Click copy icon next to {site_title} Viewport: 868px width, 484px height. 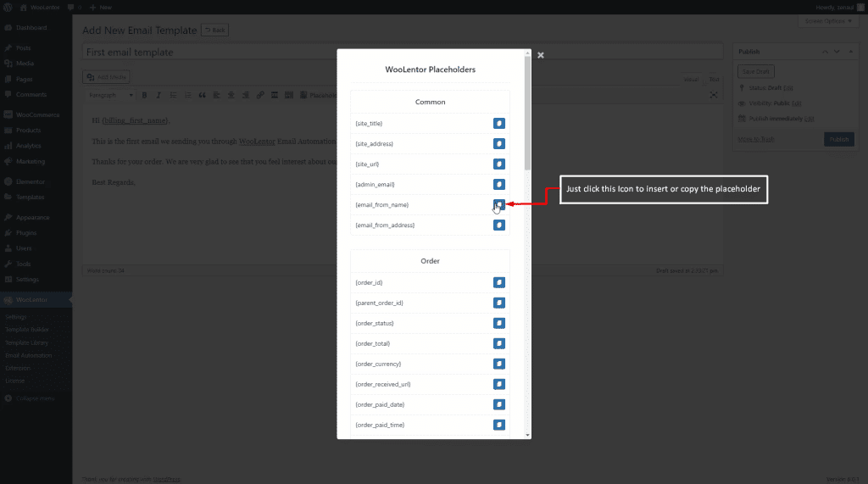(x=499, y=123)
